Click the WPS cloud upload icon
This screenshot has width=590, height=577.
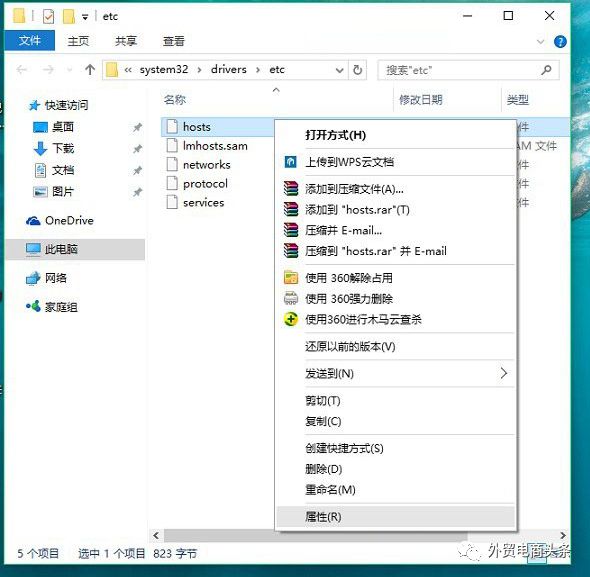pyautogui.click(x=290, y=162)
